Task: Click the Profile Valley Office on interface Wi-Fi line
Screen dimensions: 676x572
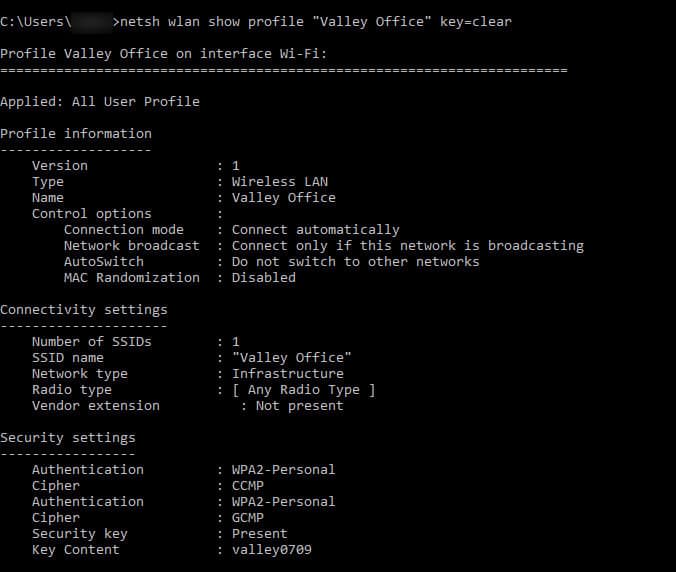Action: [x=164, y=53]
